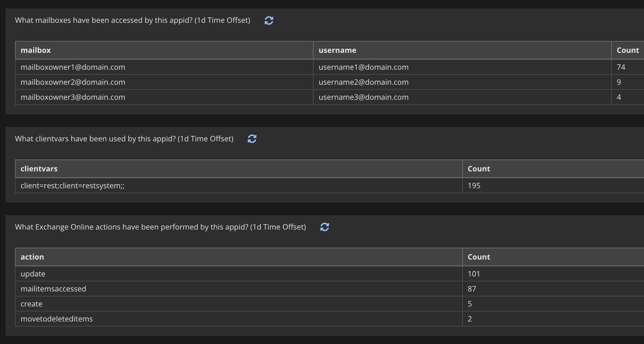
Task: Select the update action row
Action: tap(33, 274)
